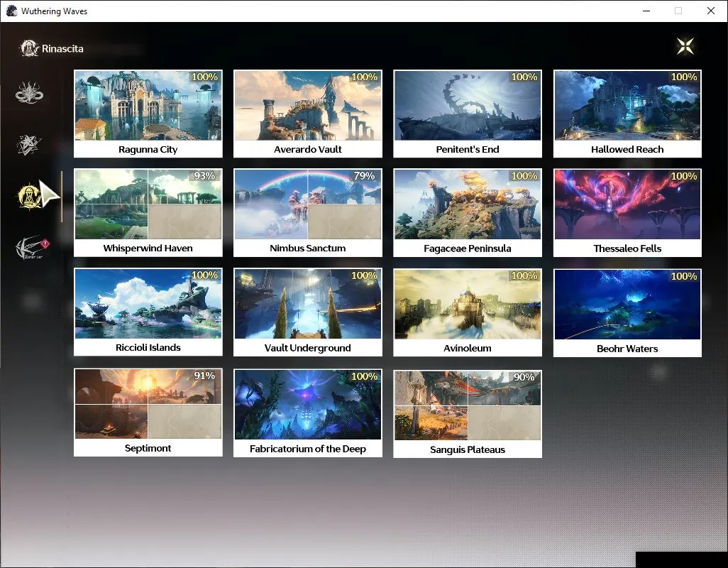Open the Fagaceae Peninsula card
The image size is (728, 568).
[x=468, y=213]
